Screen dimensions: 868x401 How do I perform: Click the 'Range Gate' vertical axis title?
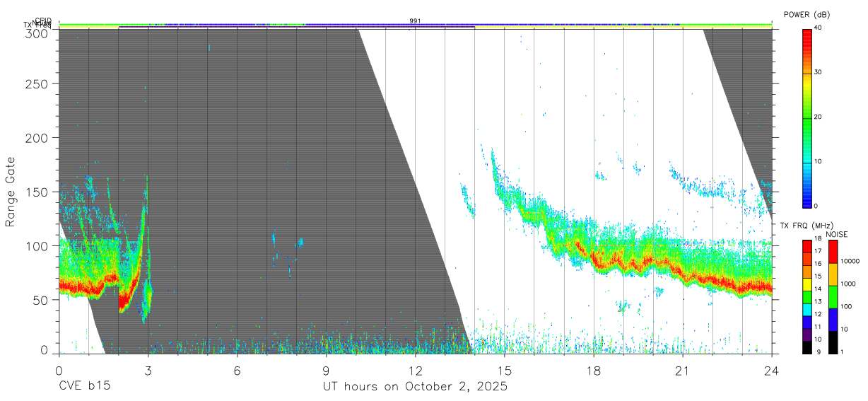tap(11, 192)
